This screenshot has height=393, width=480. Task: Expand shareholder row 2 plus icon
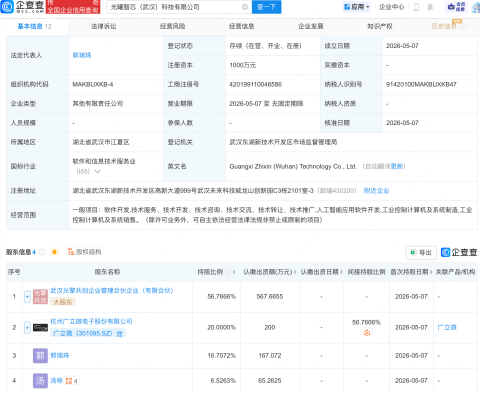tap(27, 328)
